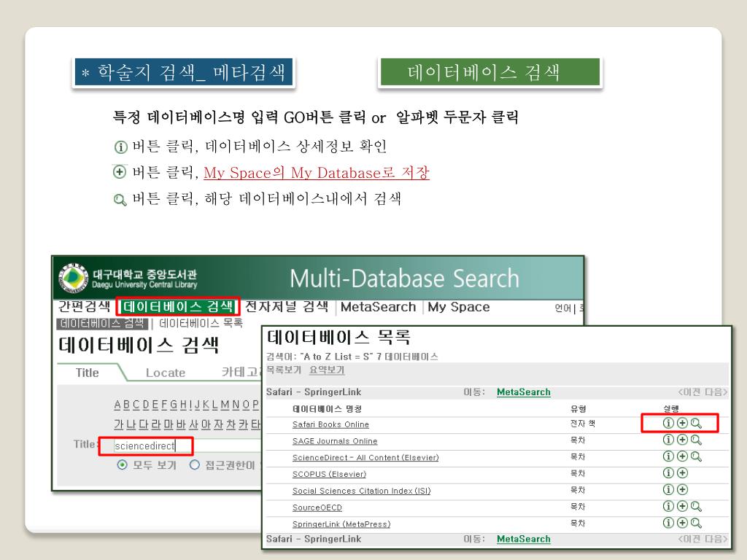
Task: Open Social Sciences Citation Index (ISI) link
Action: (x=362, y=491)
